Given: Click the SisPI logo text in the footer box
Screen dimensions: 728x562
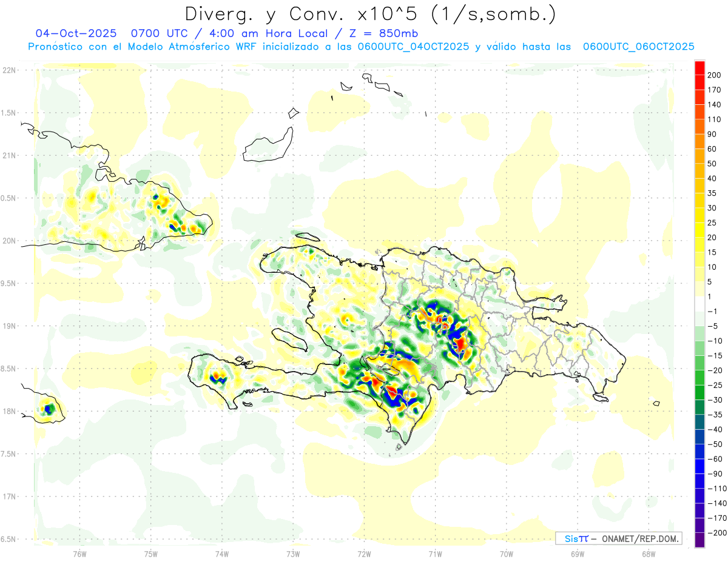Looking at the screenshot, I should [x=576, y=538].
